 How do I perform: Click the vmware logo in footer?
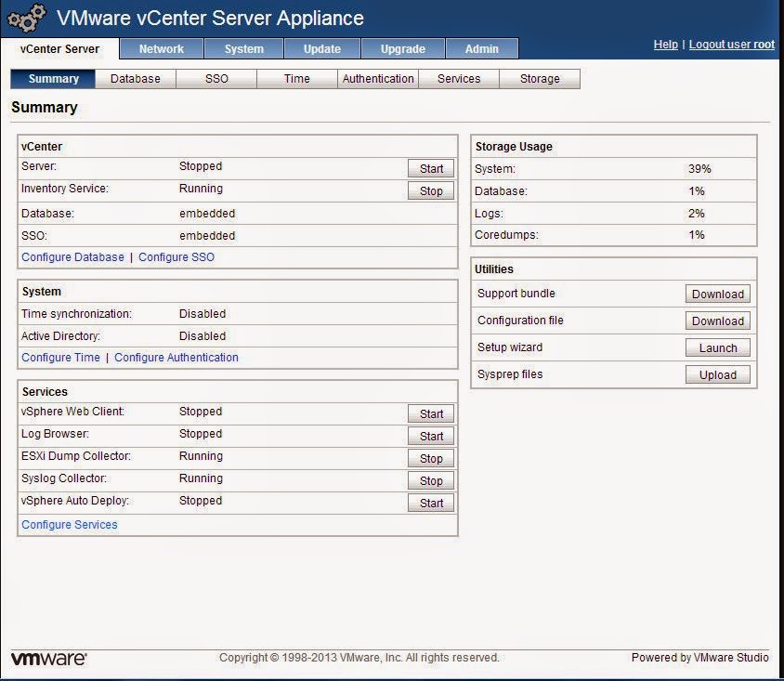pyautogui.click(x=48, y=659)
